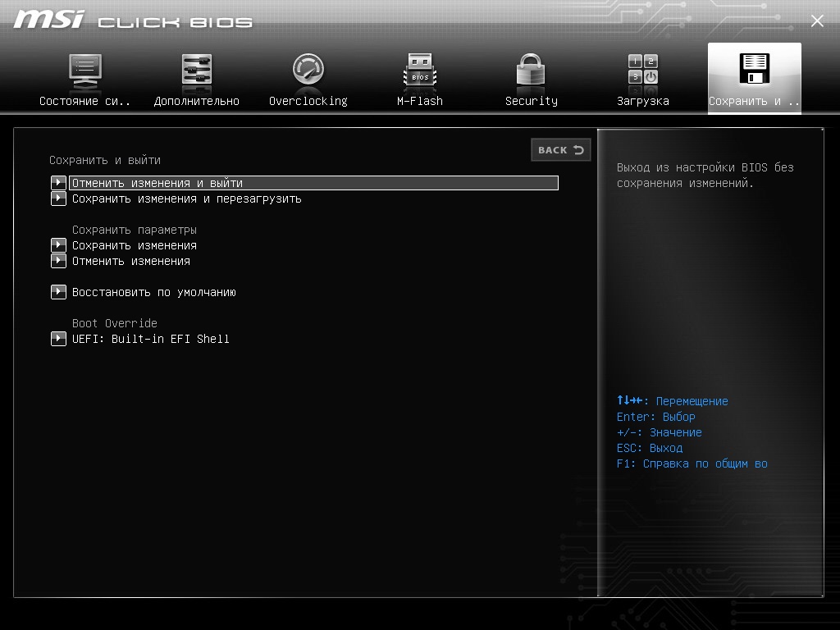Select the M-Flash USB drive icon
Viewport: 840px width, 630px height.
click(x=420, y=70)
